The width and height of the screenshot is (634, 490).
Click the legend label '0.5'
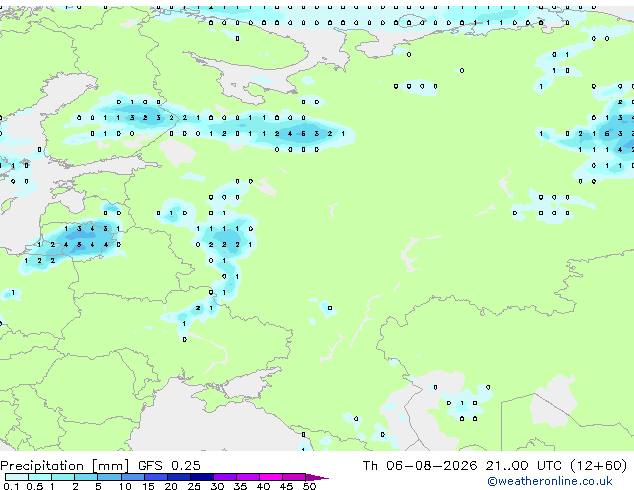[34, 486]
